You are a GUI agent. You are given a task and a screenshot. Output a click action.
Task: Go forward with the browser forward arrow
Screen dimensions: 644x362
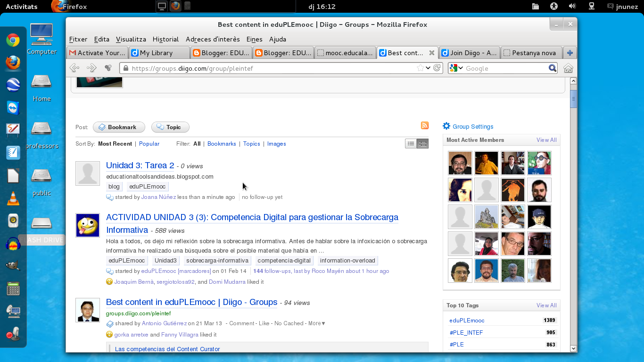[91, 68]
